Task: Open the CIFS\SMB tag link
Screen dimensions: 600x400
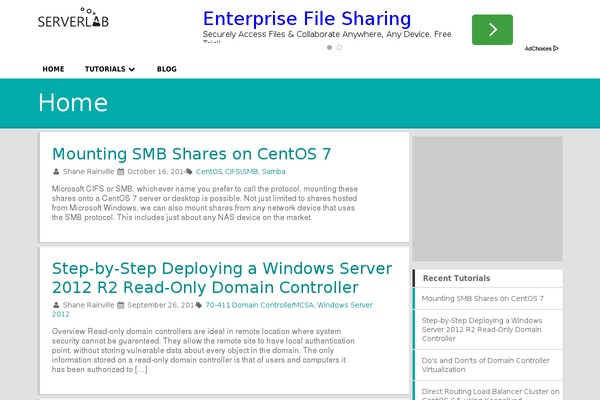Action: [x=241, y=171]
